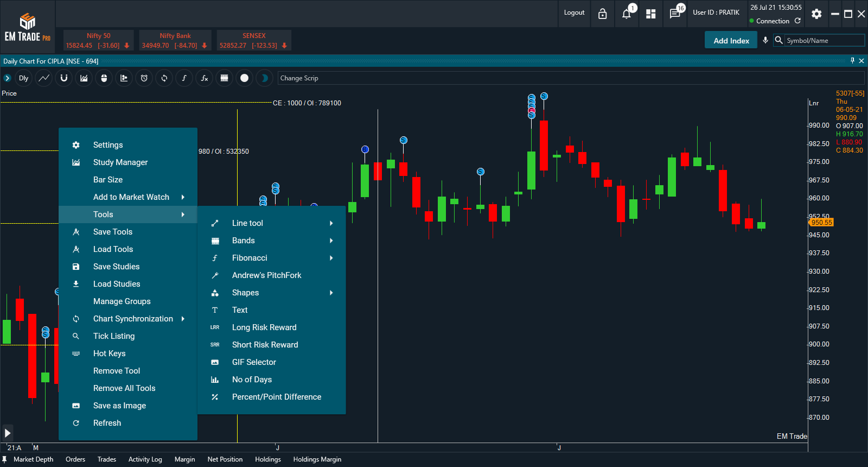
Task: Click the Refresh menu icon
Action: click(76, 423)
